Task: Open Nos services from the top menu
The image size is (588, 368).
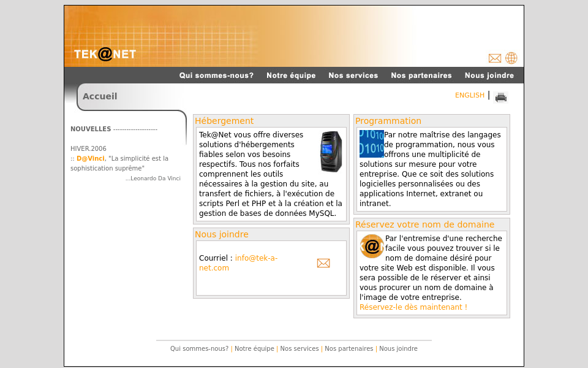Action: (353, 75)
